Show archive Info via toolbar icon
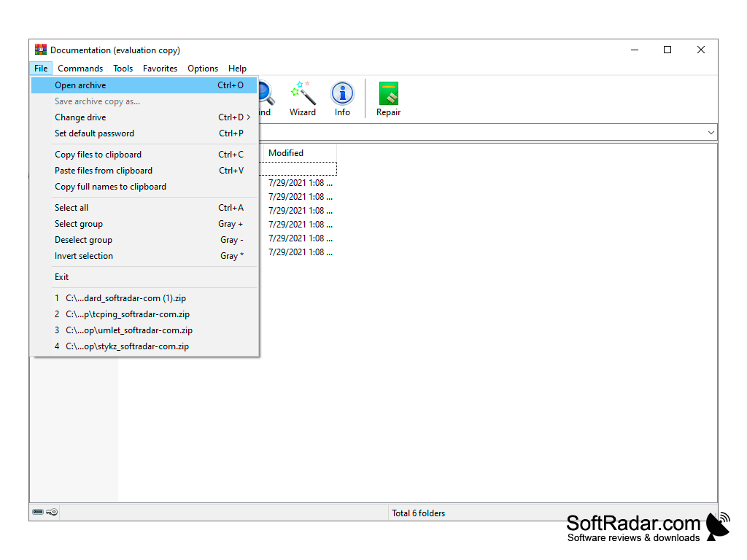This screenshot has width=747, height=560. point(342,98)
